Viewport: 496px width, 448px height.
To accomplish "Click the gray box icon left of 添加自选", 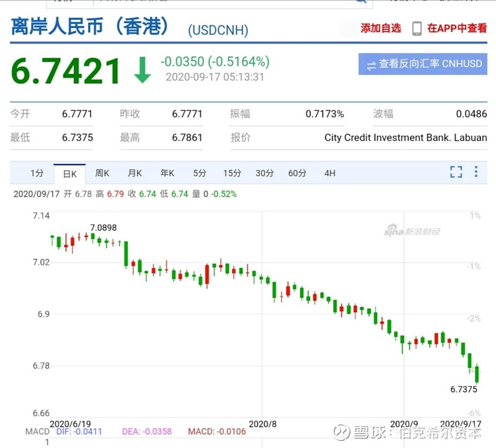I will pos(347,28).
